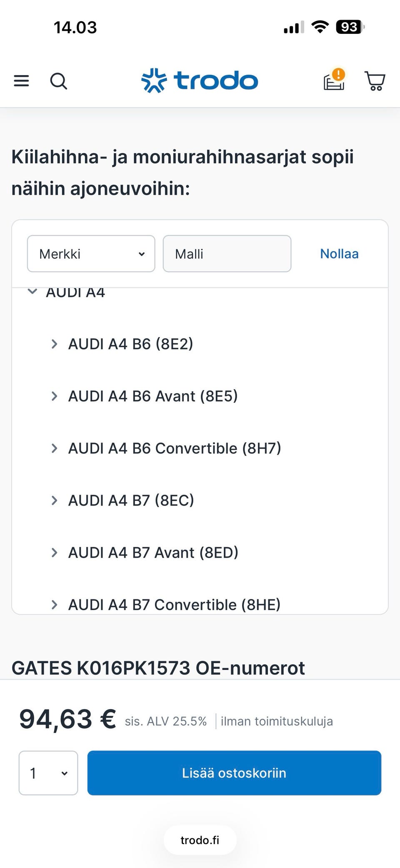Expand AUDI A4 B7 Convertible (8HE)
The height and width of the screenshot is (868, 400).
point(54,605)
